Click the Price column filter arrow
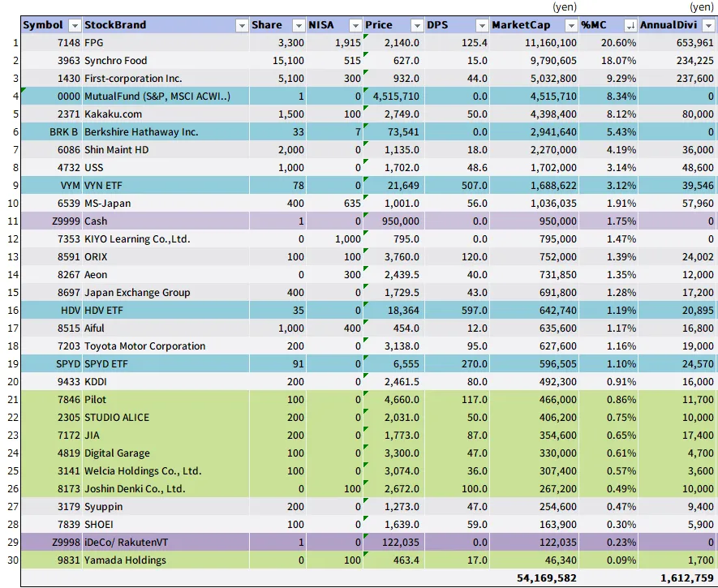The image size is (718, 588). coord(415,25)
